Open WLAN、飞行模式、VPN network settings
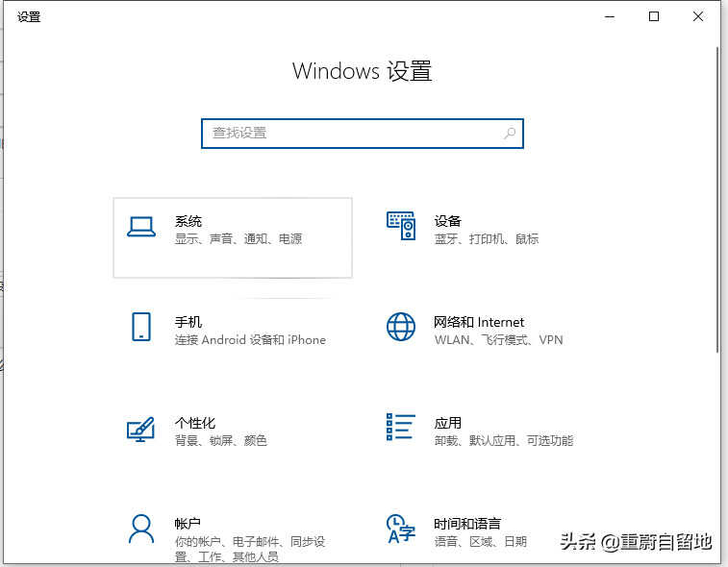The width and height of the screenshot is (728, 567). click(x=497, y=340)
